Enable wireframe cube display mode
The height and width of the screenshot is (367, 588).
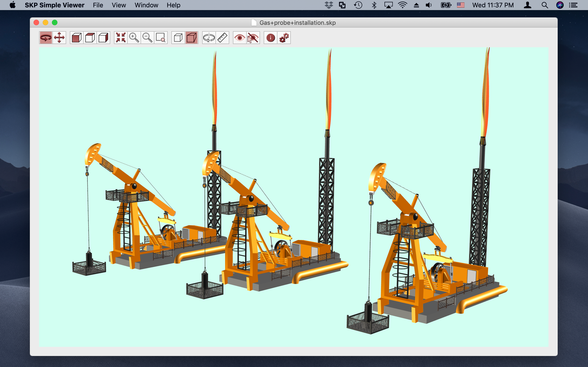(178, 38)
